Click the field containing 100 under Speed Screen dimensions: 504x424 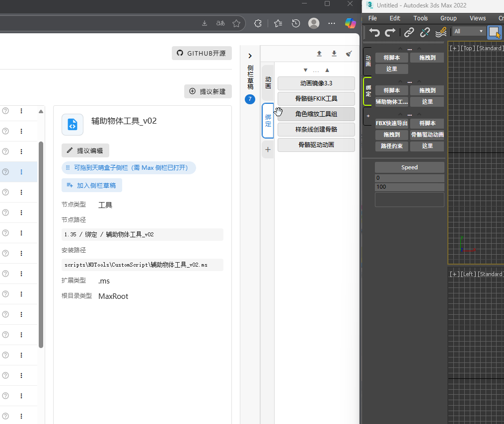tap(410, 187)
